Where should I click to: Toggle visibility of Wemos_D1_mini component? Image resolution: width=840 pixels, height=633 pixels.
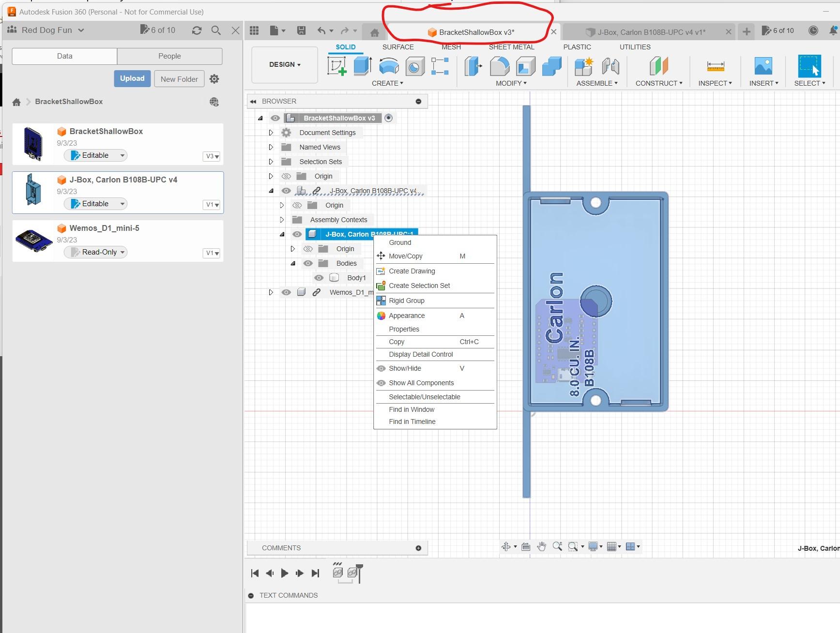click(x=286, y=292)
